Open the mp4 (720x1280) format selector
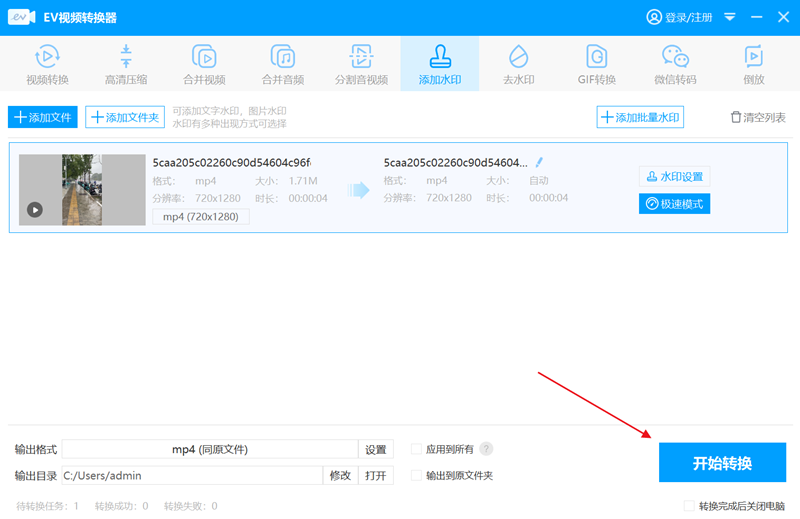Viewport: 800px width, 519px height. tap(201, 217)
